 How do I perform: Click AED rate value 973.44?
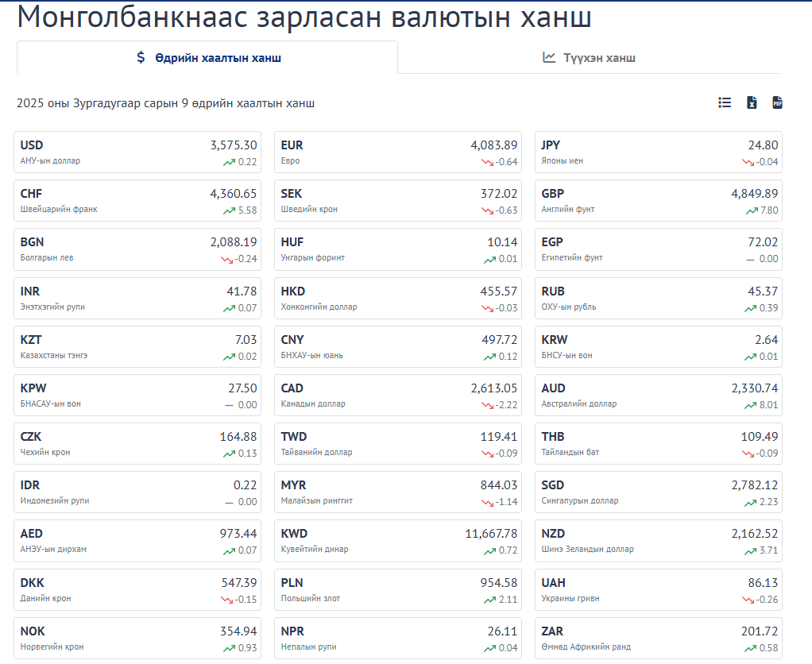(238, 533)
